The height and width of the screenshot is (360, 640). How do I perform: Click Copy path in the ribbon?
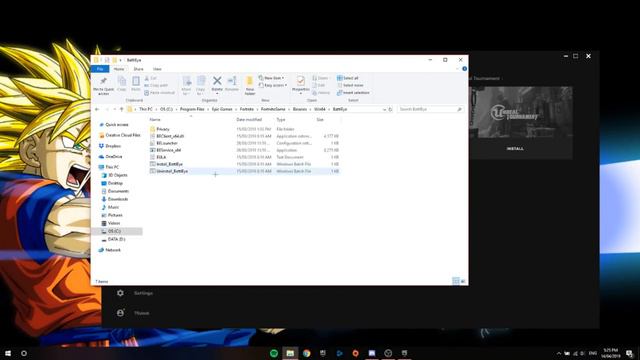(x=156, y=85)
